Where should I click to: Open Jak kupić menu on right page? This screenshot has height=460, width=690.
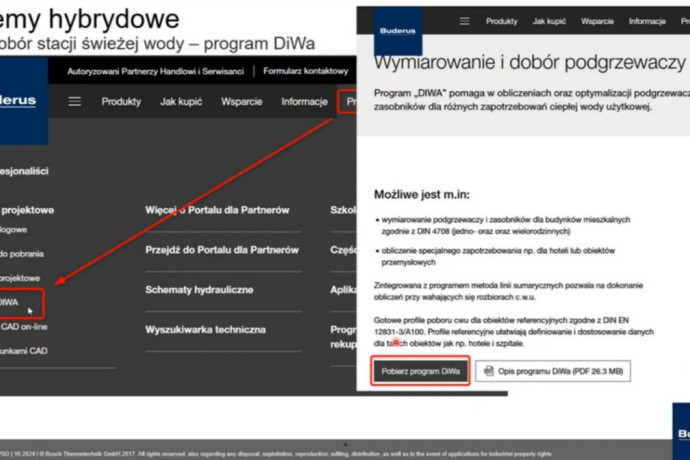pyautogui.click(x=549, y=21)
